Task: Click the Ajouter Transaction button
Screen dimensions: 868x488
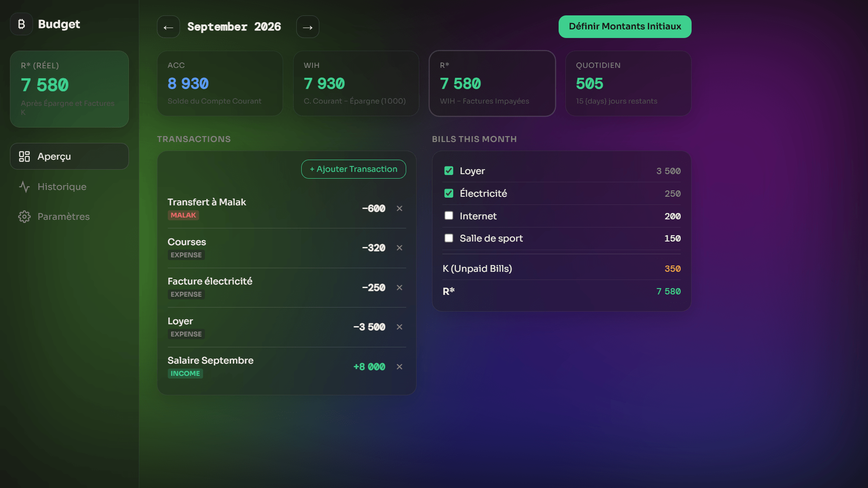Action: 353,169
